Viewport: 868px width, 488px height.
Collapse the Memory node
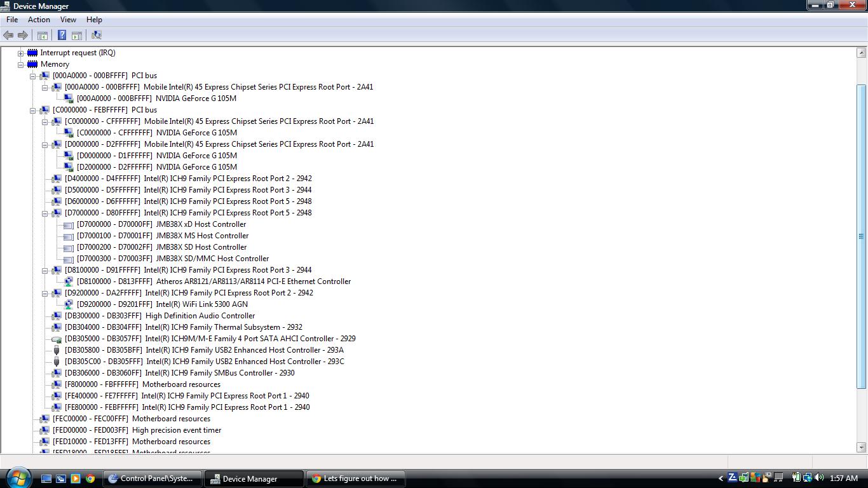point(20,64)
